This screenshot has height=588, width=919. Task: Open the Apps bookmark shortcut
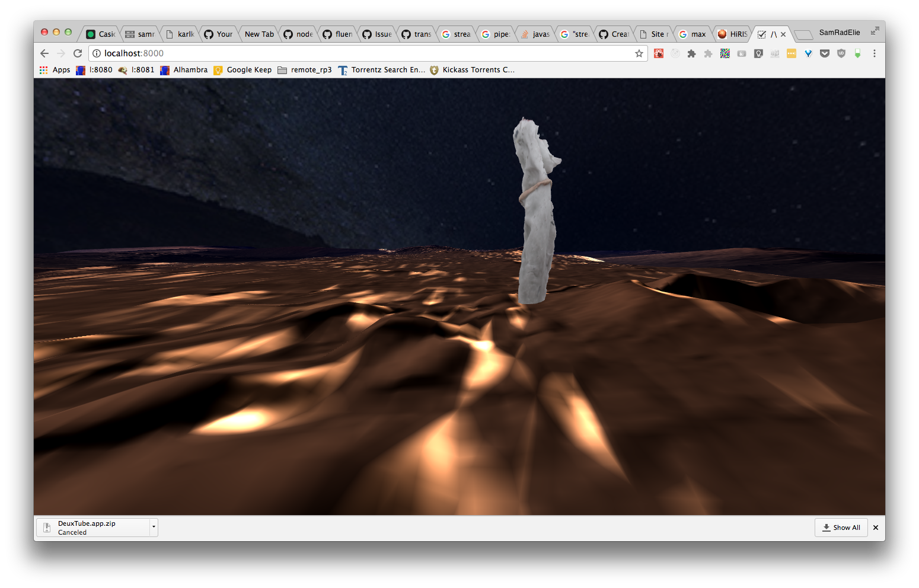point(55,70)
